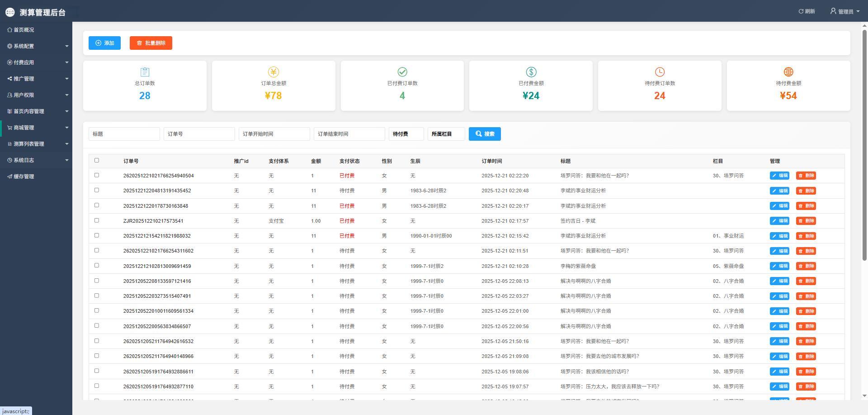
Task: Select checkbox for order 2025122122048131914​35452
Action: (x=96, y=190)
